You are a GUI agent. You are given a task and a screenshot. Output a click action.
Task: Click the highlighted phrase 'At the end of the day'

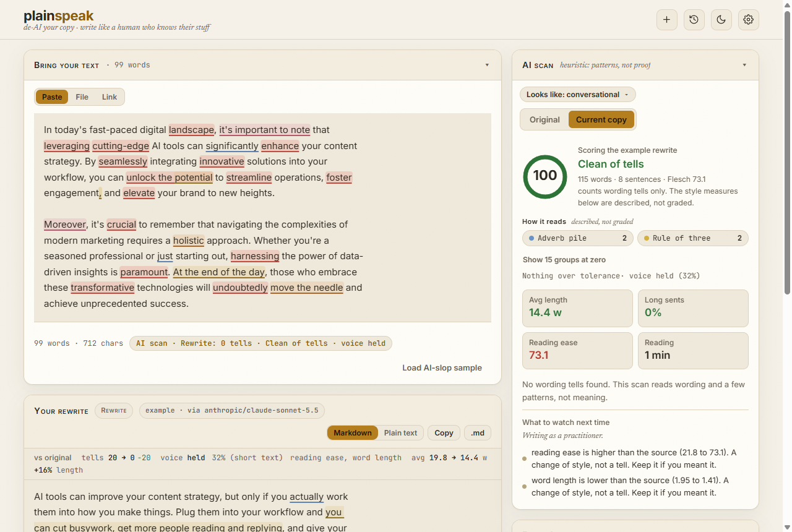click(x=219, y=272)
